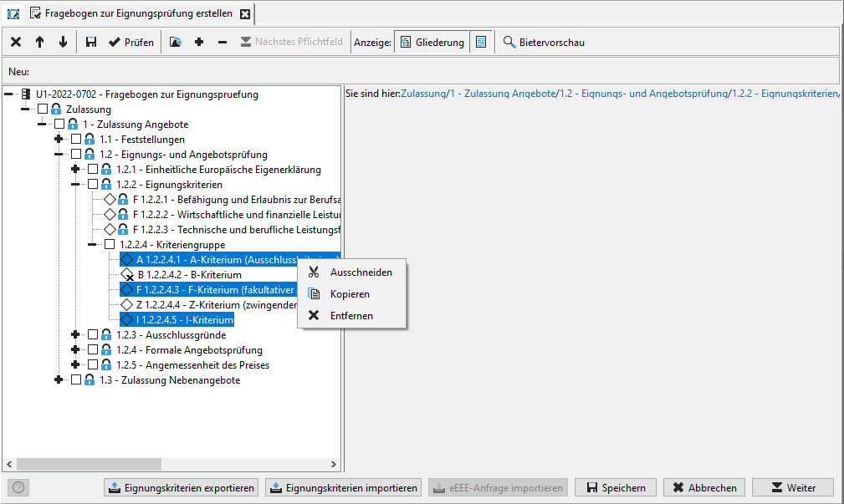Click the X delete icon in toolbar
Image resolution: width=844 pixels, height=504 pixels.
coord(16,42)
